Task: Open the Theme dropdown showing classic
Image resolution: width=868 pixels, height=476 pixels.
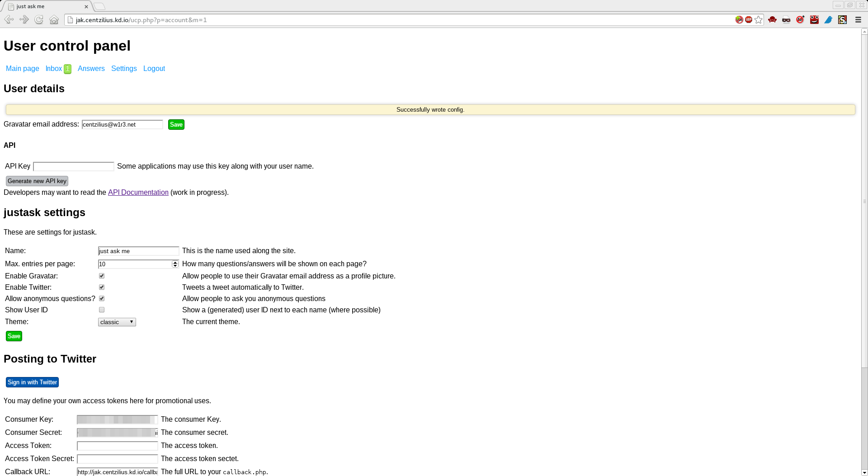Action: [117, 322]
